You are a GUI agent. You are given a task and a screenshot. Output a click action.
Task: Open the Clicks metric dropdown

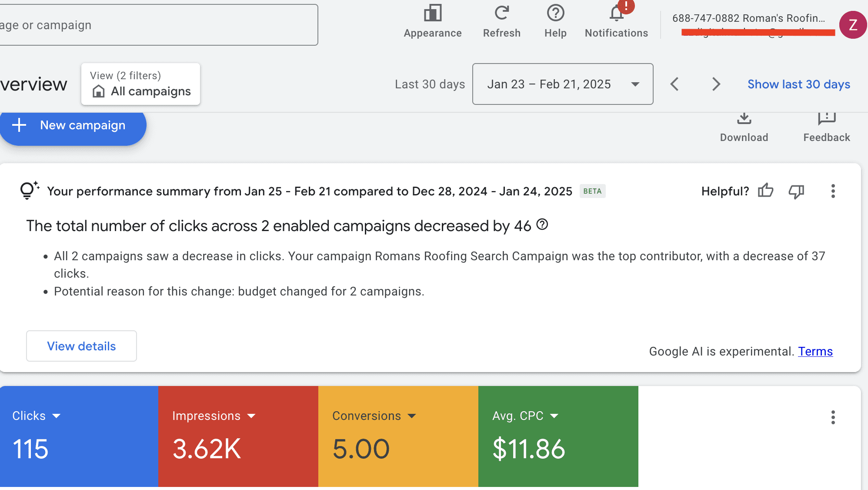[x=37, y=416]
